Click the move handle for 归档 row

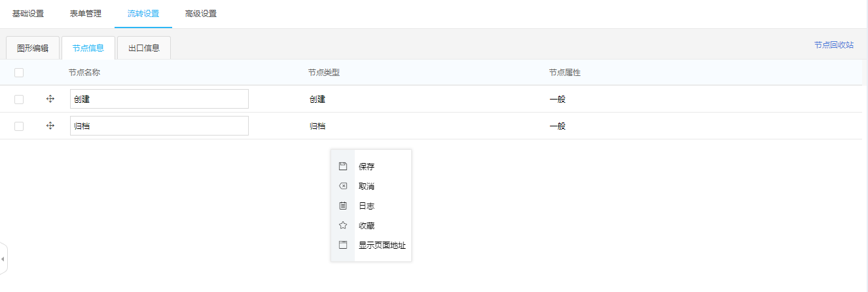click(x=50, y=126)
